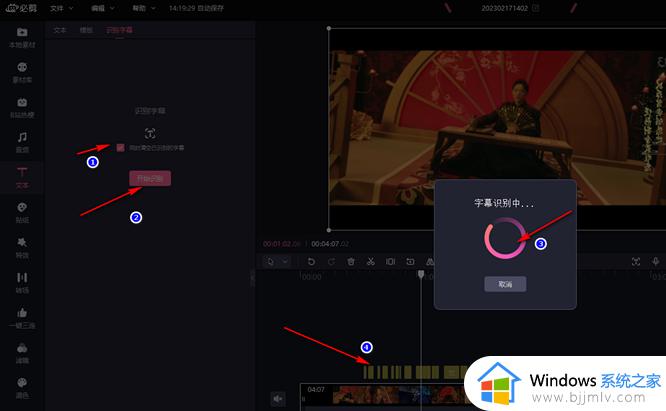Click the 14:19:29 auto-save status text
666x411 pixels.
[x=196, y=8]
